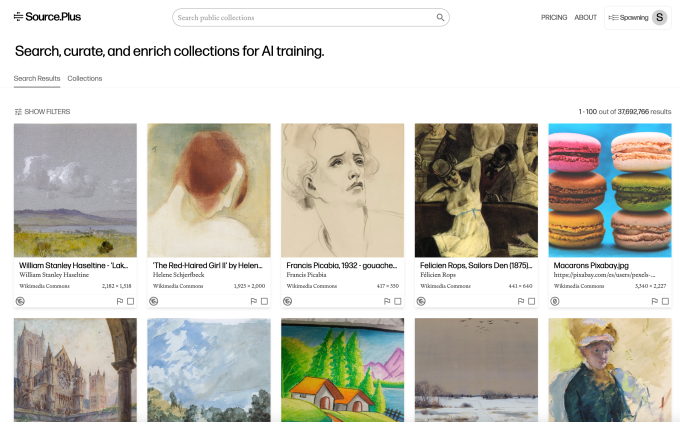Go to the About page
This screenshot has width=680, height=422.
click(x=586, y=17)
